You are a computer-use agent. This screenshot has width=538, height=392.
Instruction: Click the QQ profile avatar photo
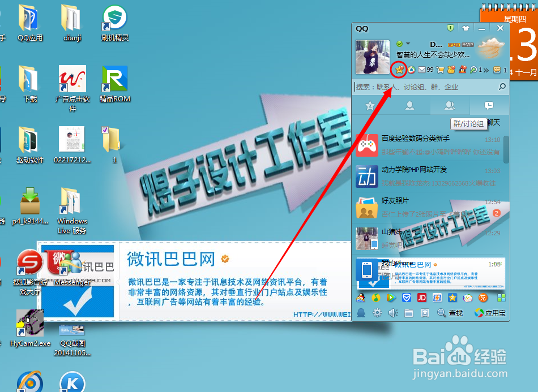tap(373, 57)
